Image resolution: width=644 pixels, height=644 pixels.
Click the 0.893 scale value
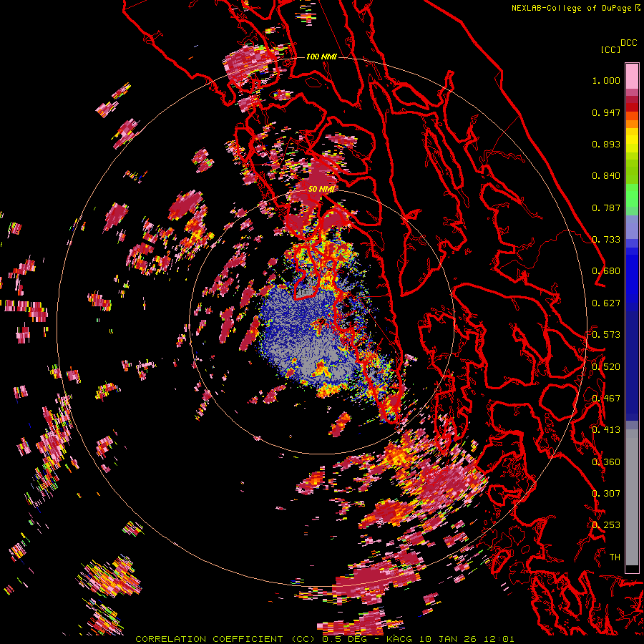pyautogui.click(x=606, y=144)
